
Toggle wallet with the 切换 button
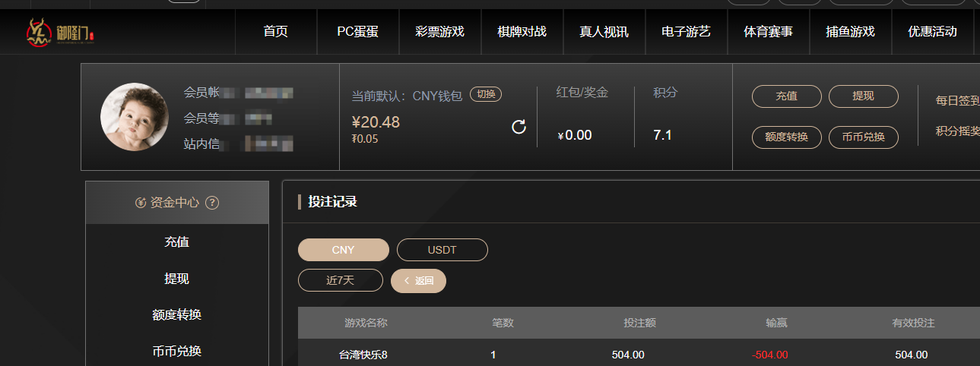pos(486,94)
